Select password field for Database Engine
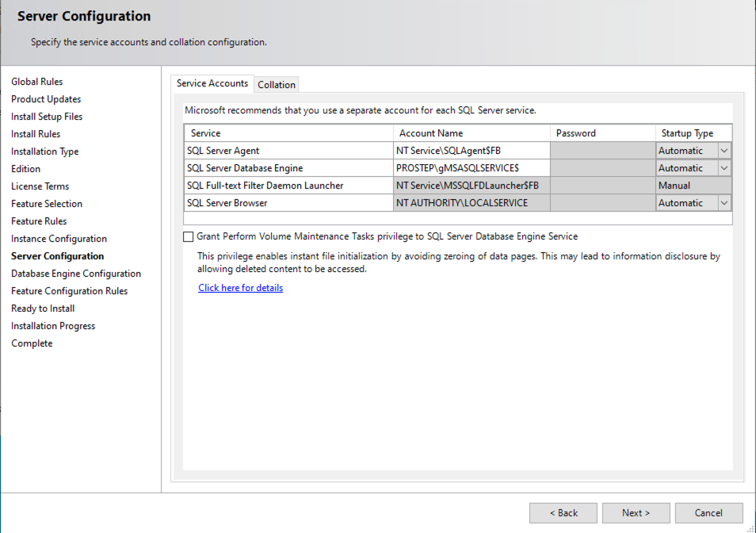 tap(603, 168)
